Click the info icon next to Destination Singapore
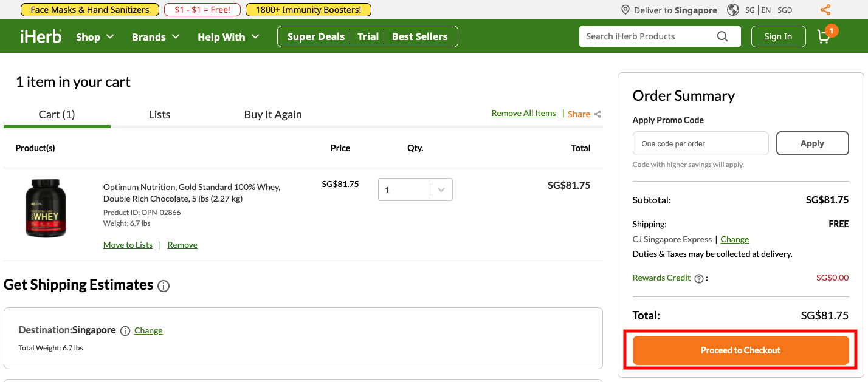 (125, 331)
